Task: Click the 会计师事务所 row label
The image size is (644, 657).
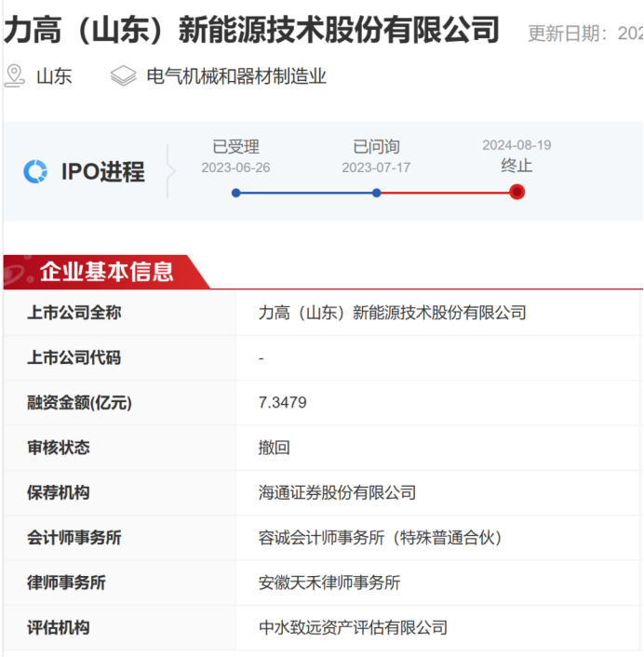Action: pyautogui.click(x=74, y=538)
